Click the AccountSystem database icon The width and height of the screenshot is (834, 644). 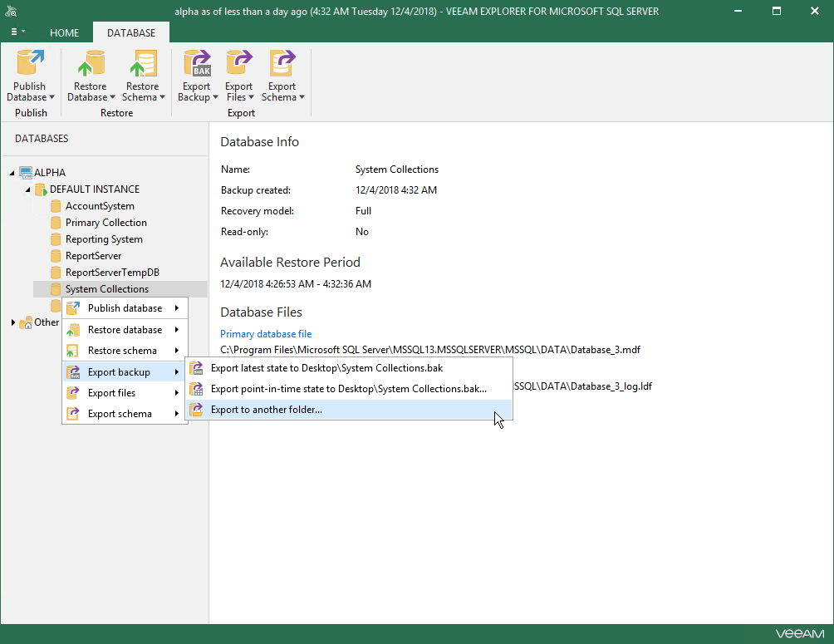pyautogui.click(x=56, y=206)
